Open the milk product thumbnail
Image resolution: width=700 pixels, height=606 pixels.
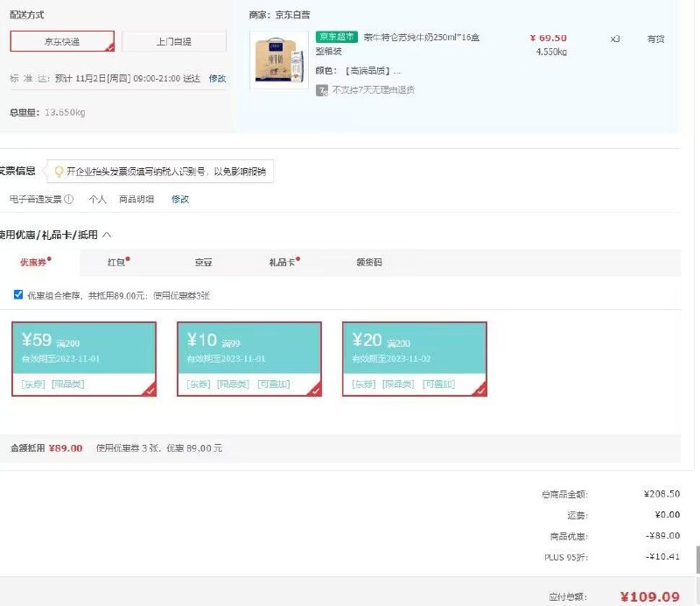coord(279,60)
